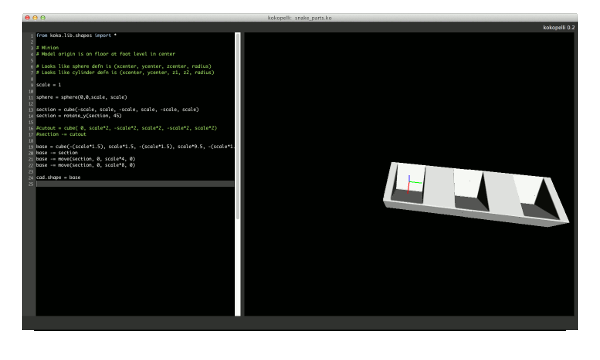The image size is (600, 360).
Task: Click the sphere defn comment line
Action: (x=124, y=66)
